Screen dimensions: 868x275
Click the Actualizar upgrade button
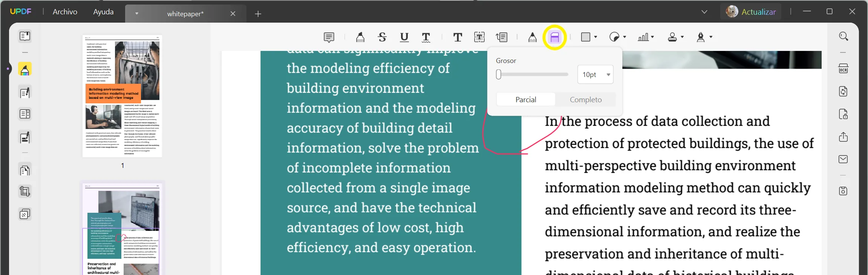click(758, 12)
